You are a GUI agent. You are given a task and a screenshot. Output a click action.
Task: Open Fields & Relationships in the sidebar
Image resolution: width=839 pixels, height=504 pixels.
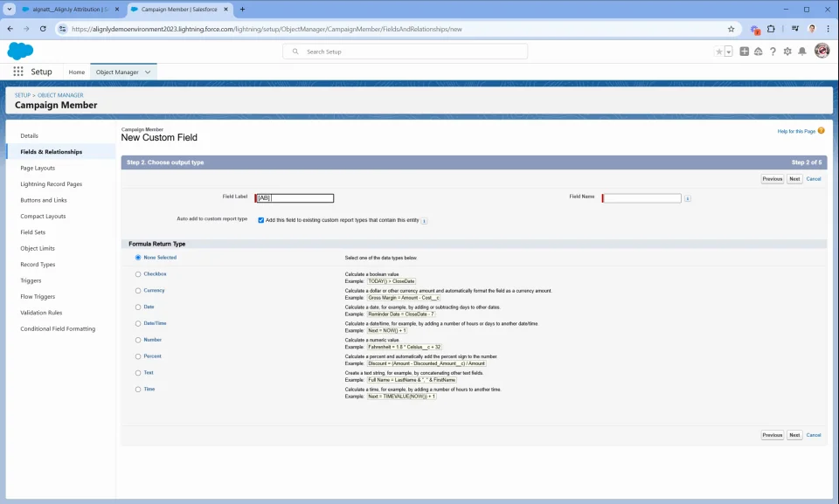tap(52, 152)
